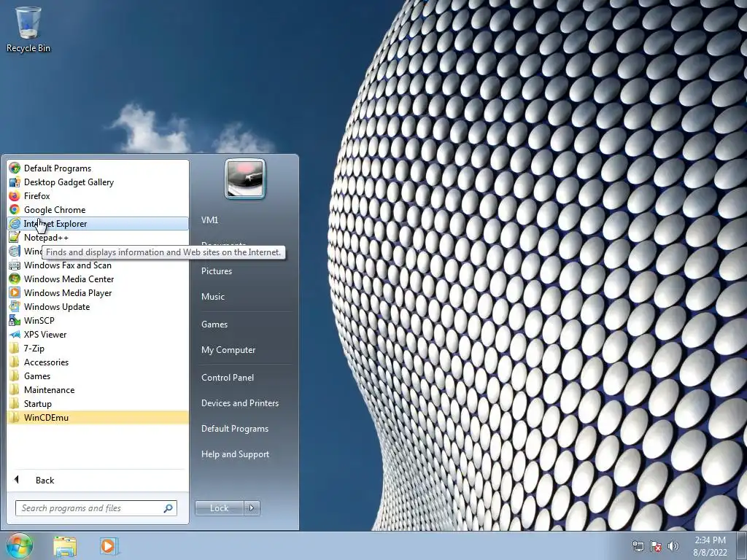Open the shutdown options arrow beside Lock
Image resolution: width=747 pixels, height=560 pixels.
[x=252, y=508]
